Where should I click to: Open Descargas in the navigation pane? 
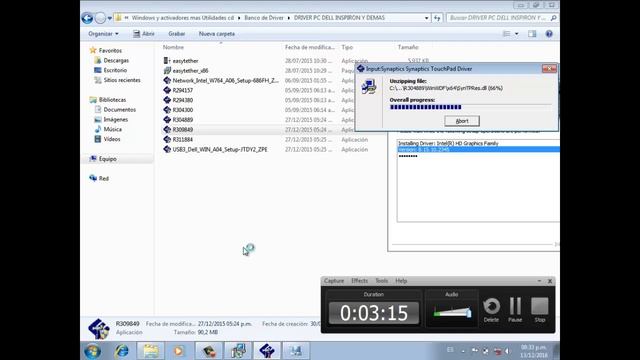tap(111, 60)
